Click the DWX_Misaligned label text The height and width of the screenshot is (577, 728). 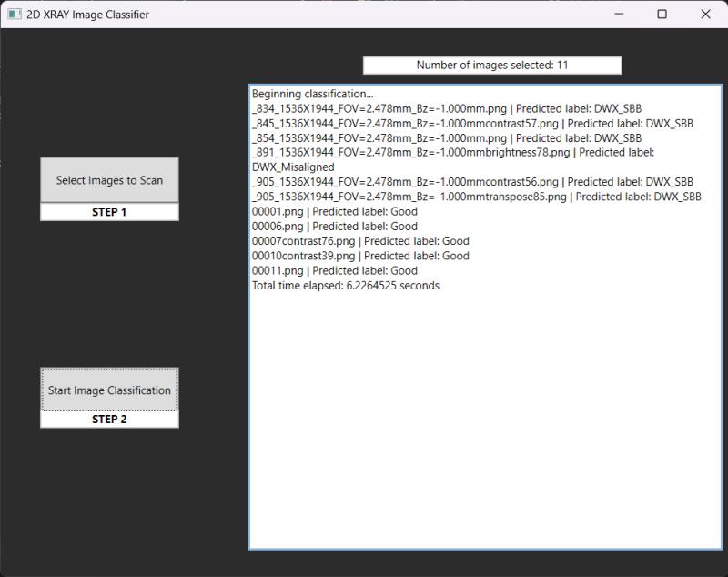293,167
